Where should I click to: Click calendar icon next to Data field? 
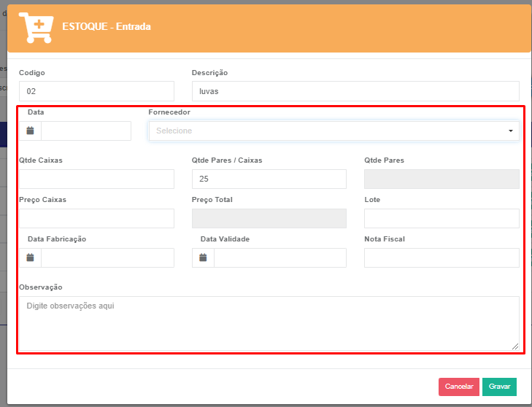[x=31, y=131]
